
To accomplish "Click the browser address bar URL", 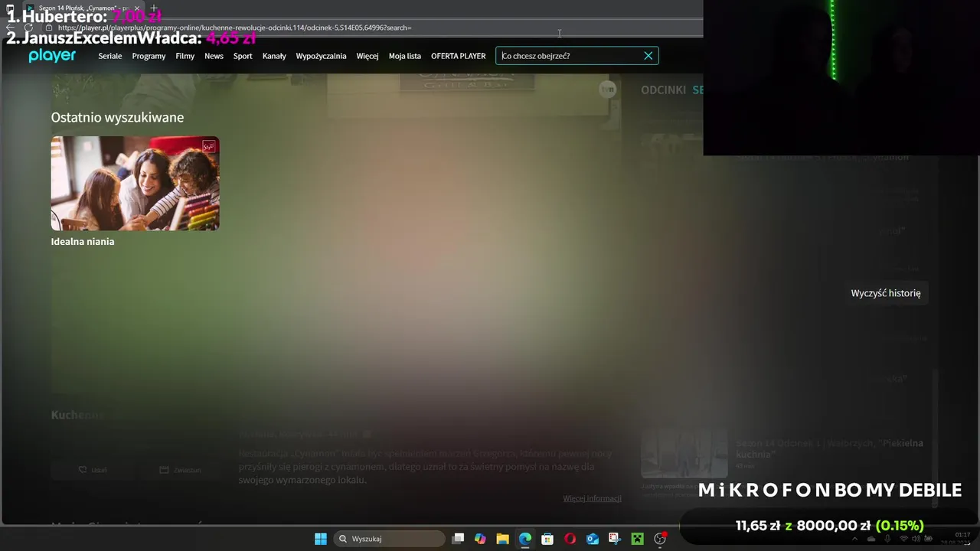I will point(235,28).
